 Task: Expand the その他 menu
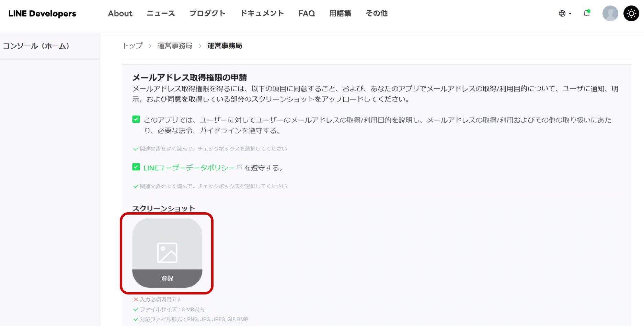[376, 13]
